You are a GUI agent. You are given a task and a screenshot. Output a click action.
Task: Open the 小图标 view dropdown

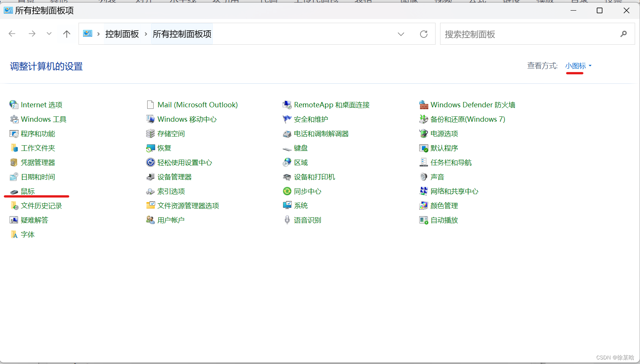click(575, 66)
